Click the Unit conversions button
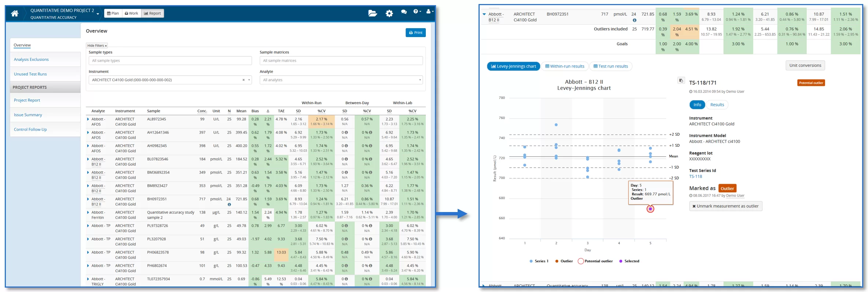The image size is (868, 292). tap(805, 66)
